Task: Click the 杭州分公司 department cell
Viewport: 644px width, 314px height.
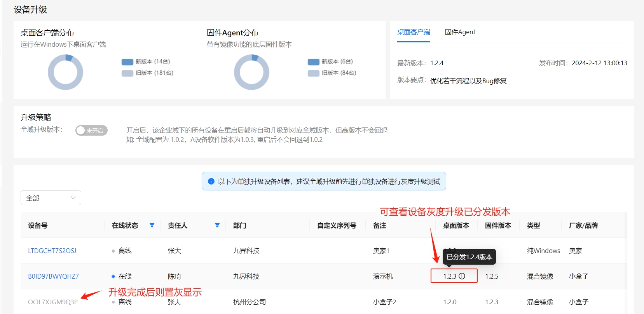Action: [250, 302]
